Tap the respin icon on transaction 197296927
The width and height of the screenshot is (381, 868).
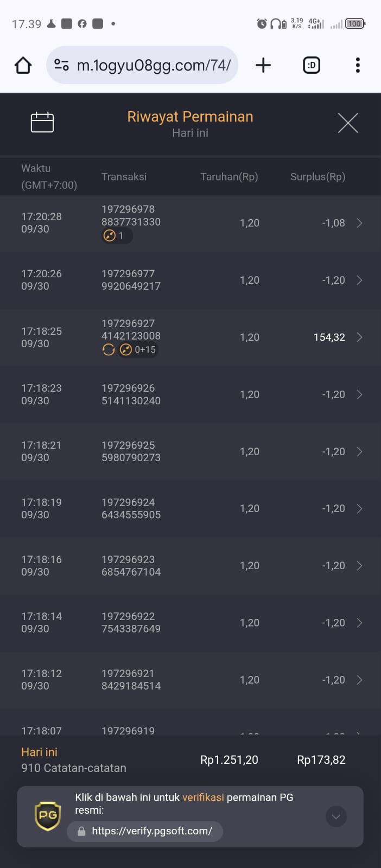click(x=109, y=349)
